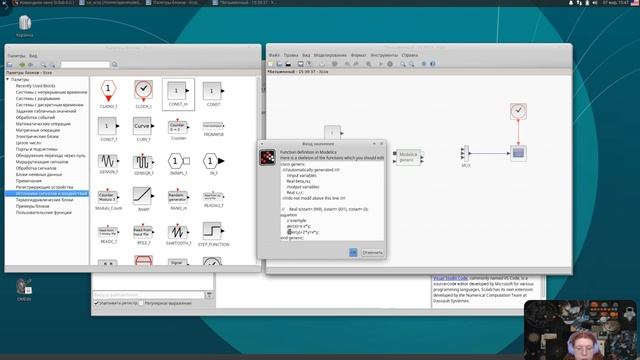
Task: Click inside the Modelica code text area
Action: tap(332, 201)
